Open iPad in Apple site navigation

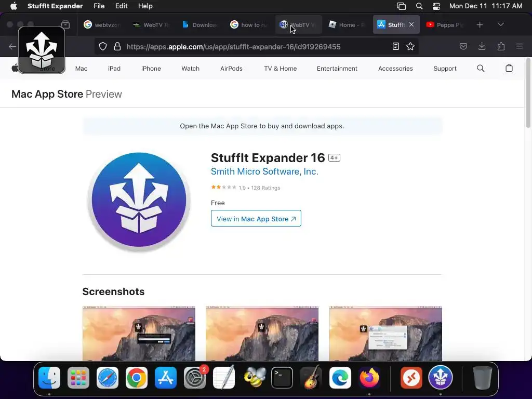point(114,68)
